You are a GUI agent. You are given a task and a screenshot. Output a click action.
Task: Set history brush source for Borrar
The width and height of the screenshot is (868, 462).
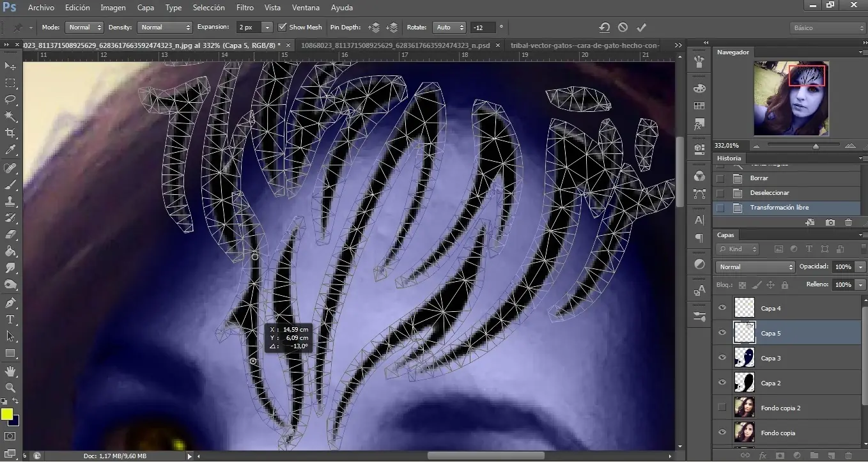pyautogui.click(x=720, y=178)
